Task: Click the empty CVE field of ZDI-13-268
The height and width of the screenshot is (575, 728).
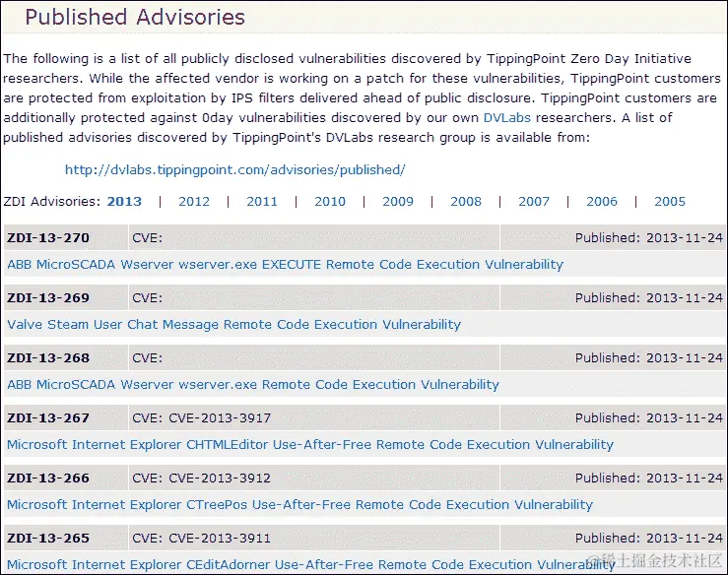Action: click(x=314, y=358)
